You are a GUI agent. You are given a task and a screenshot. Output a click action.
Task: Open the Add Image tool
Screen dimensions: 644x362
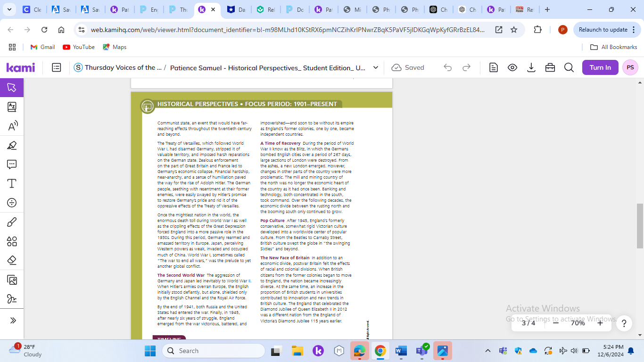(x=12, y=280)
